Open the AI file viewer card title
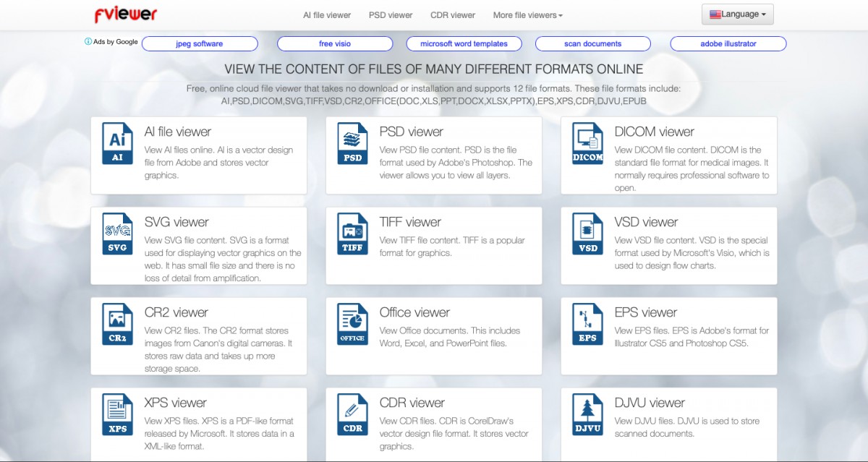This screenshot has width=868, height=462. 178,132
